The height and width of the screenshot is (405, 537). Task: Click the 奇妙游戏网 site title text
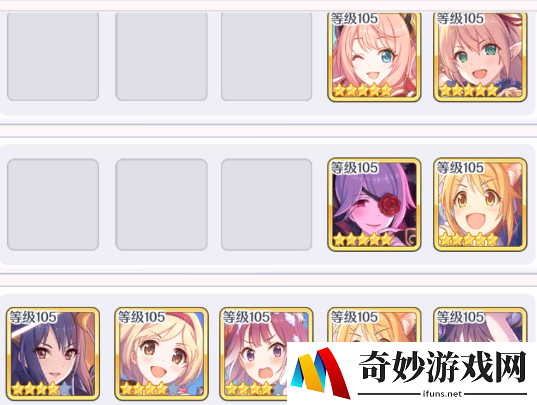coord(442,367)
